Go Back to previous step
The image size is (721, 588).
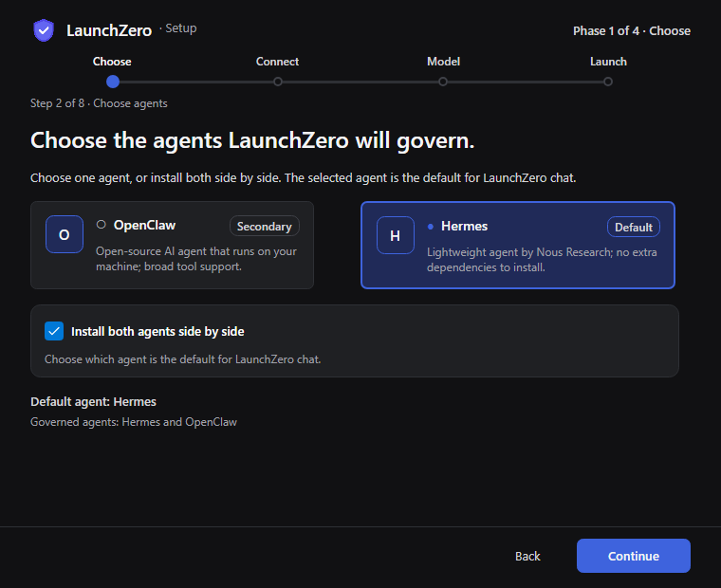pyautogui.click(x=527, y=557)
